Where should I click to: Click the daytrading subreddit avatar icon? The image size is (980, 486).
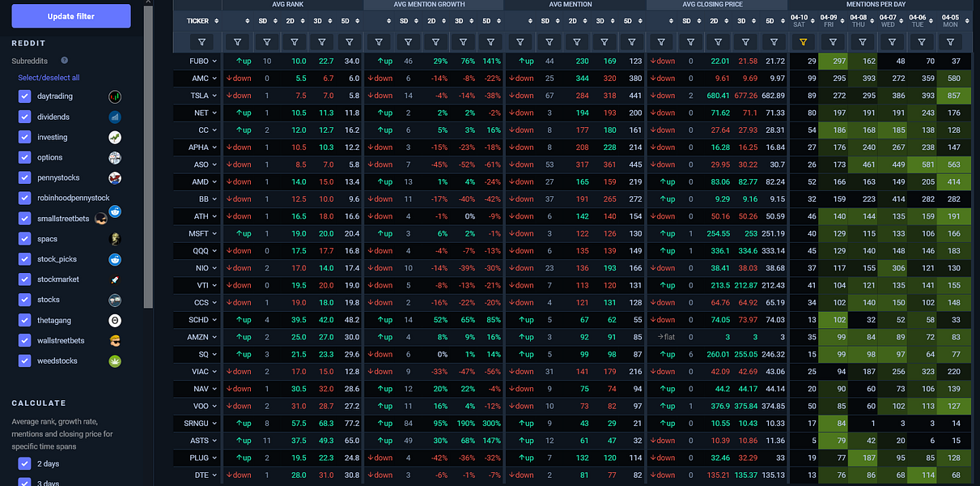(x=115, y=96)
